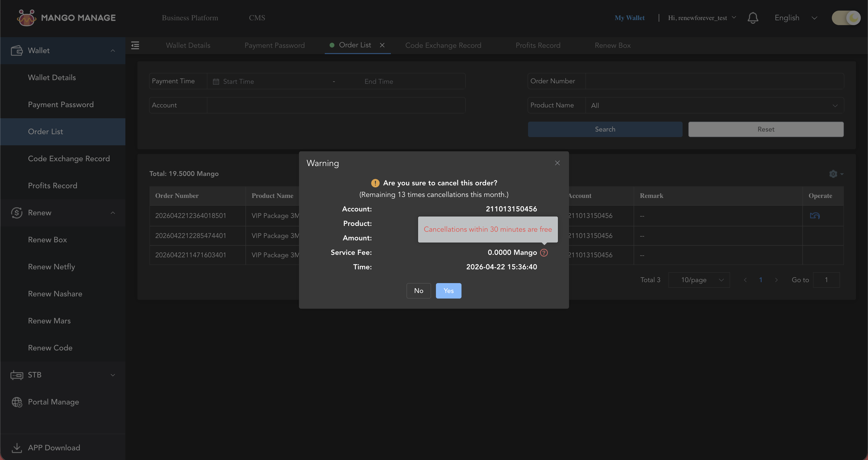The height and width of the screenshot is (460, 868).
Task: Click the Go to page input
Action: 826,279
